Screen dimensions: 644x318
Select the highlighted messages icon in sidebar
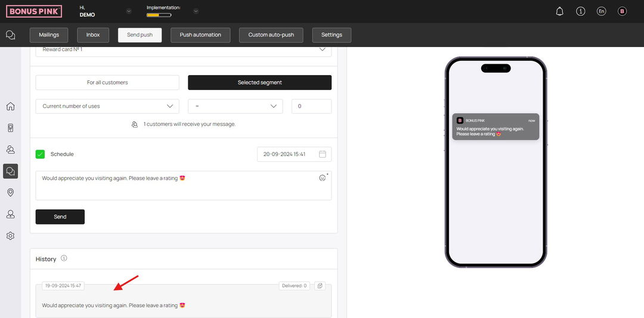click(11, 171)
